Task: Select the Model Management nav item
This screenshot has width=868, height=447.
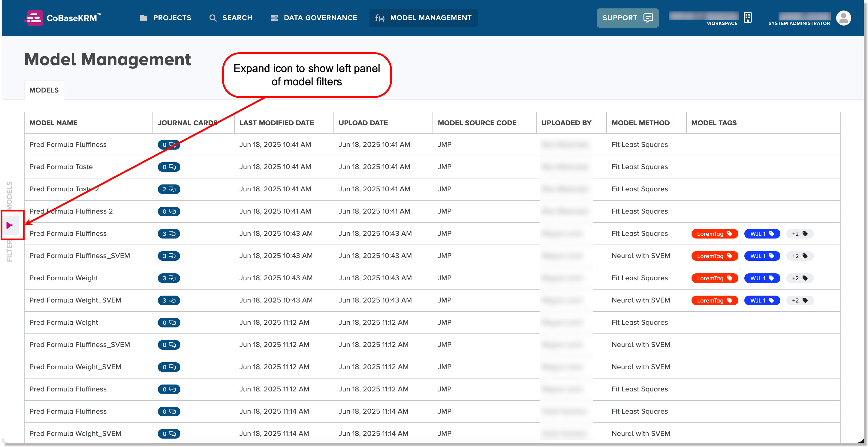Action: (423, 18)
